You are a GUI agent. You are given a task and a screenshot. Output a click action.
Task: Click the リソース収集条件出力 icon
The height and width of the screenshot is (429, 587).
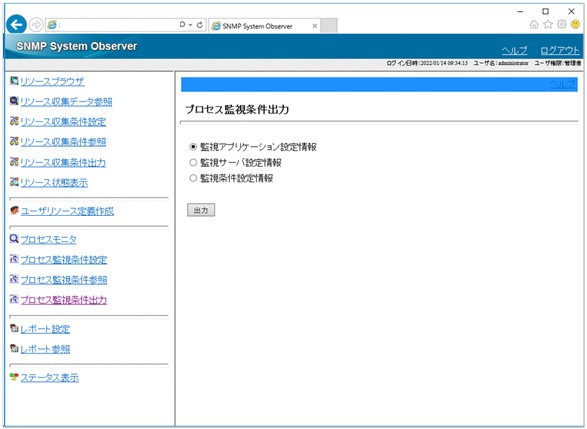[14, 162]
